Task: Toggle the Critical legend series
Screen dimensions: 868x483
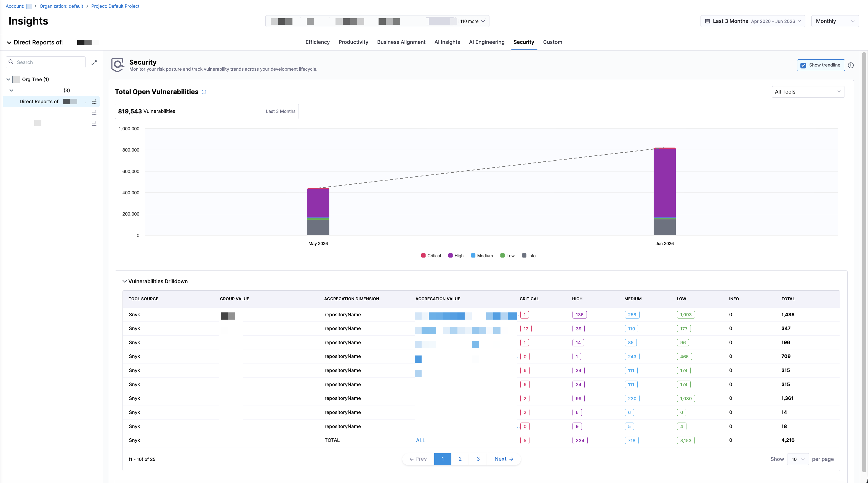Action: pyautogui.click(x=431, y=256)
